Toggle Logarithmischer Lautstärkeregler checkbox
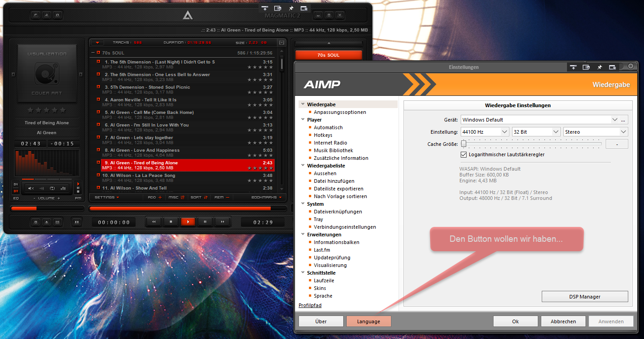This screenshot has width=644, height=339. (x=464, y=154)
